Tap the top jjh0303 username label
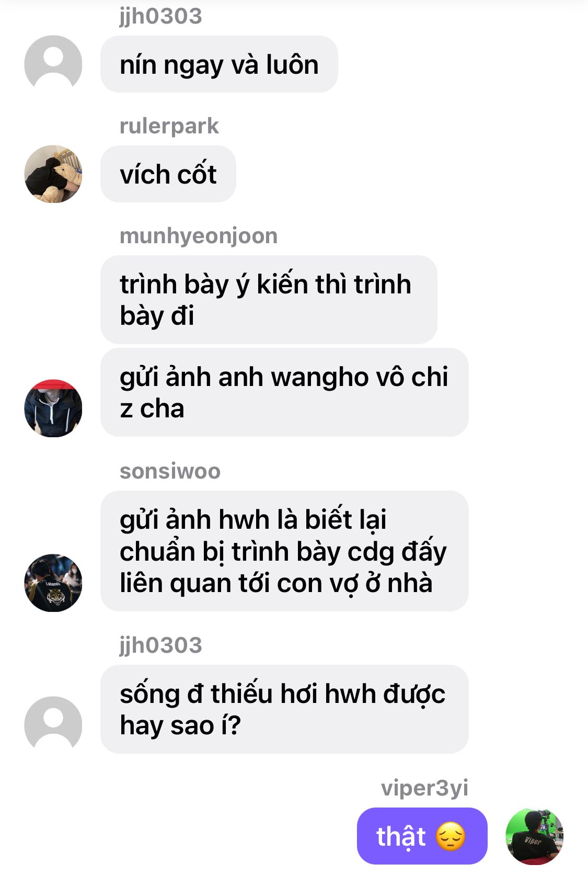 click(161, 16)
